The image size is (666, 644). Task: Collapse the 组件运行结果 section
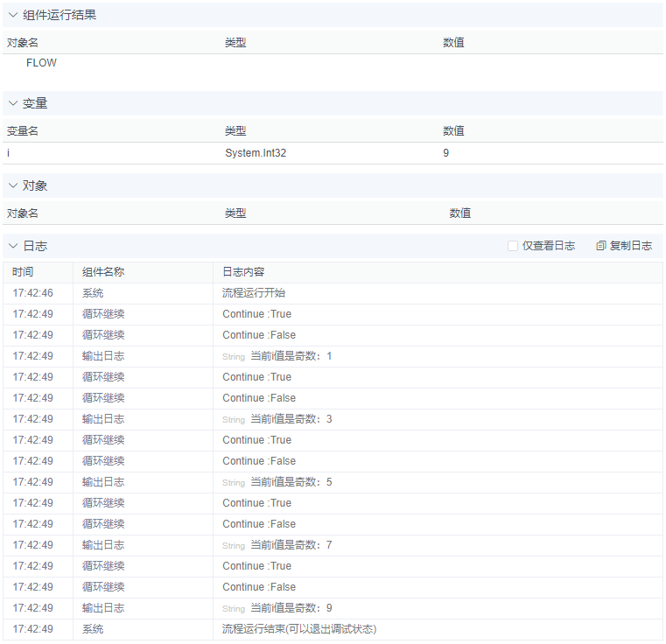pos(13,15)
